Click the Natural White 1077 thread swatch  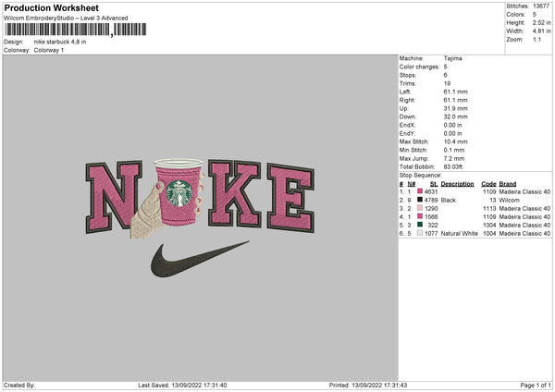click(420, 233)
